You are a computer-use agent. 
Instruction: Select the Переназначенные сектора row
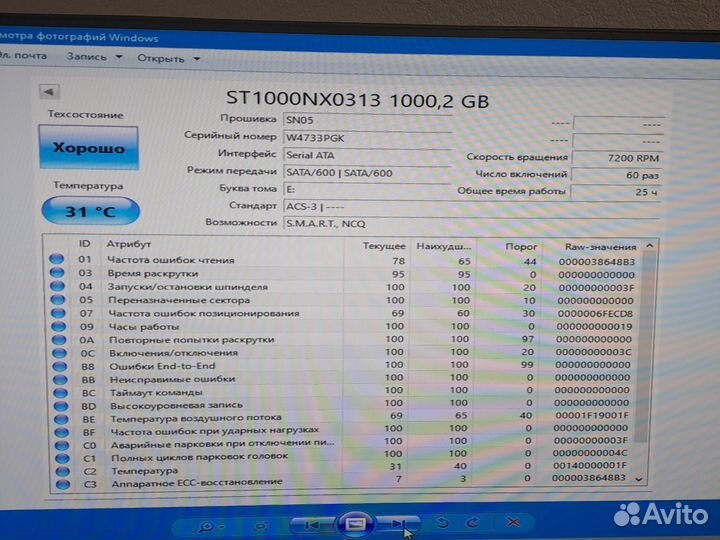pyautogui.click(x=344, y=300)
